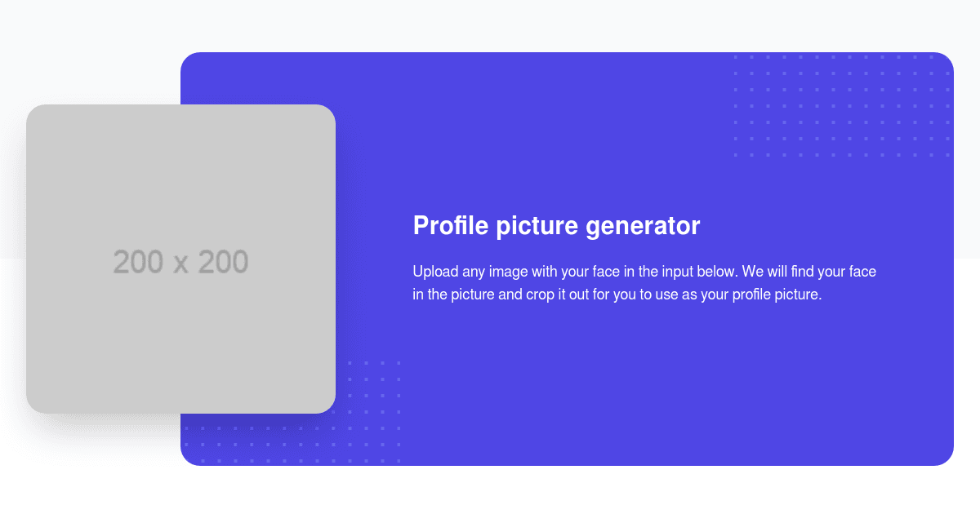Select the "Profile picture generator" heading
Viewport: 980px width, 514px height.
pyautogui.click(x=556, y=226)
